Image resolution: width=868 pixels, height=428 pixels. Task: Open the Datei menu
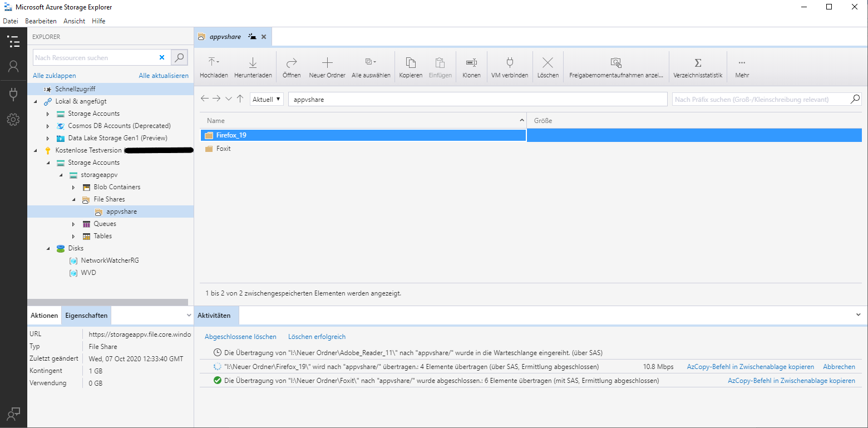point(11,21)
